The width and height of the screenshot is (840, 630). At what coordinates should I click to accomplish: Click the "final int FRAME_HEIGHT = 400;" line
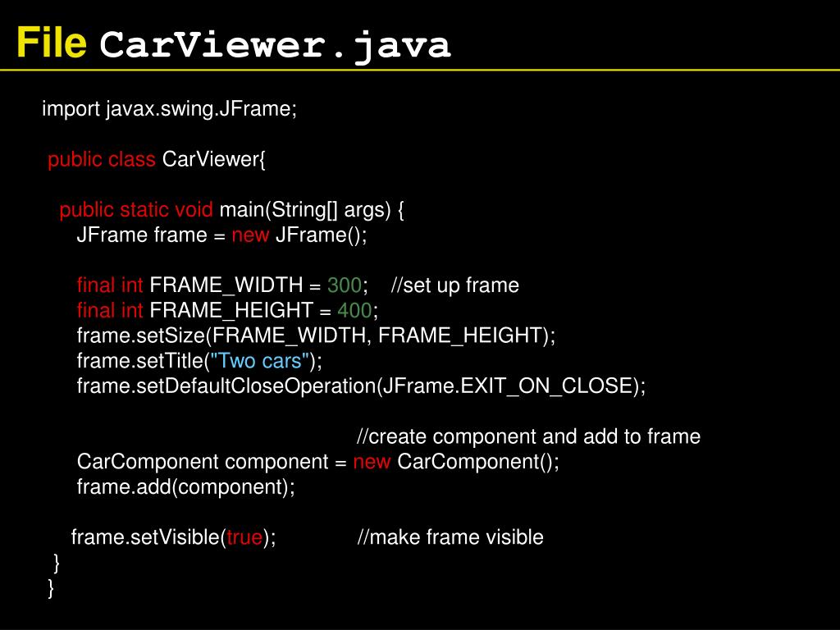227,310
